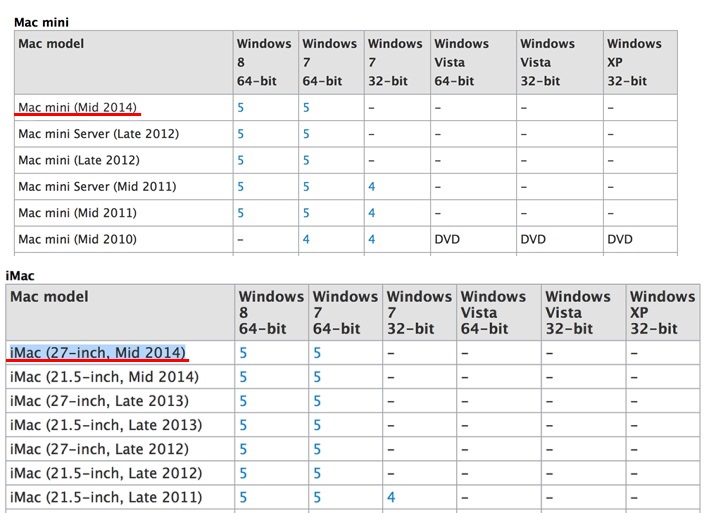Click Windows 7 64-bit link for iMac (27-inch, Late 2012)

pos(317,449)
